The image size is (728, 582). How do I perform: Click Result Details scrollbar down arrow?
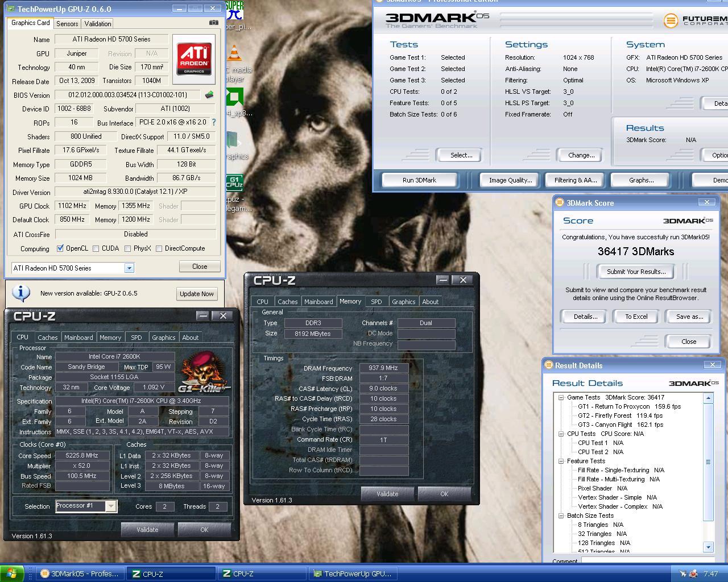pos(708,547)
